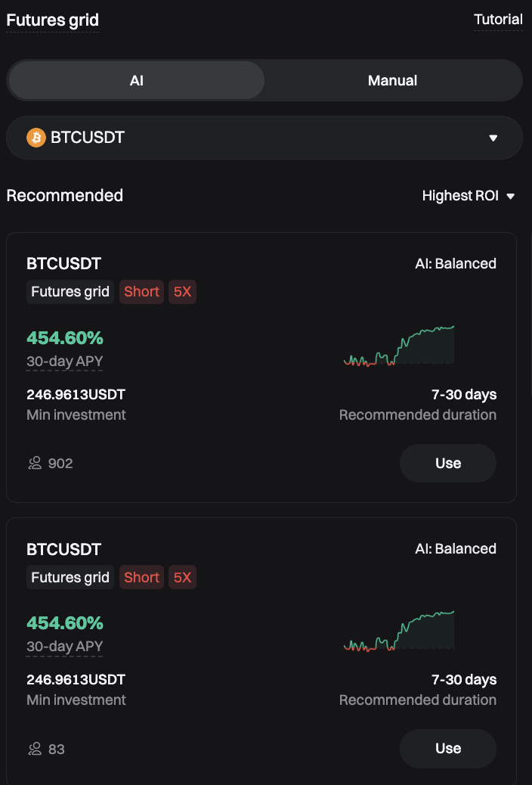Screen dimensions: 532x785
Task: Switch to the AI tab
Action: (136, 81)
